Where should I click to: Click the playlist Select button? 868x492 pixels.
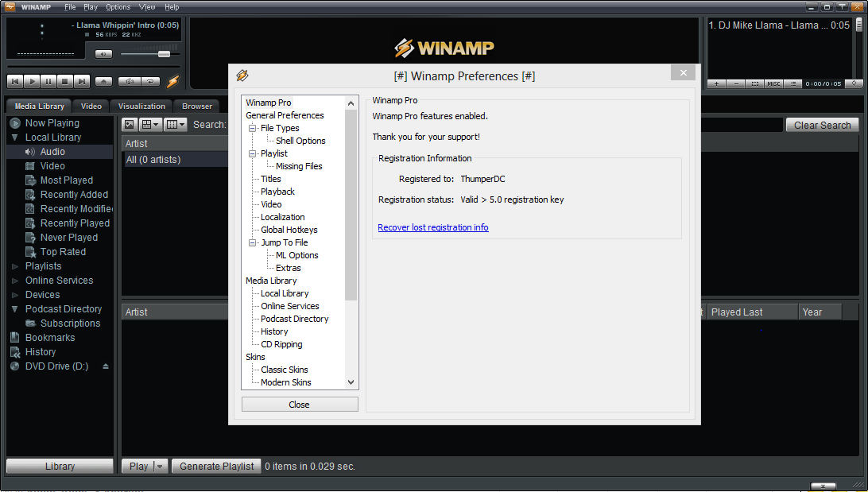754,83
